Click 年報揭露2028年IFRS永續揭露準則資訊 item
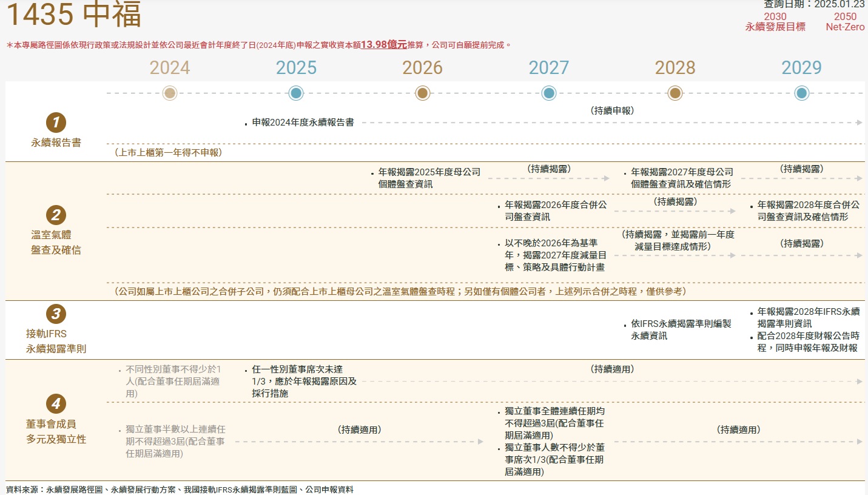This screenshot has width=868, height=495. pyautogui.click(x=808, y=317)
